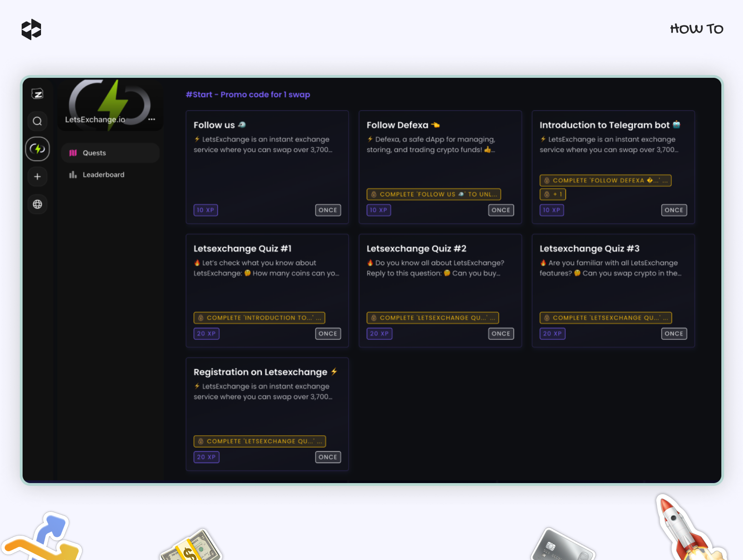Click the requirement tag on Registration quest card

pyautogui.click(x=260, y=441)
